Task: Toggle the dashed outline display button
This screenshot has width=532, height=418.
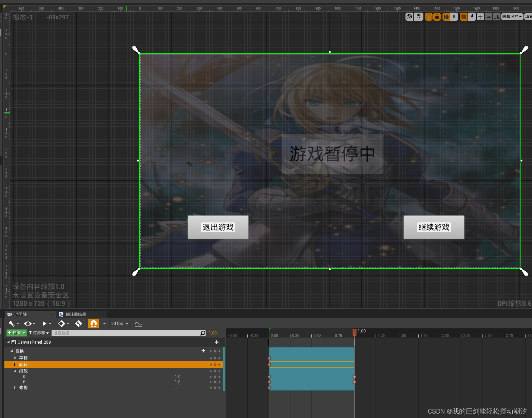Action: click(429, 17)
